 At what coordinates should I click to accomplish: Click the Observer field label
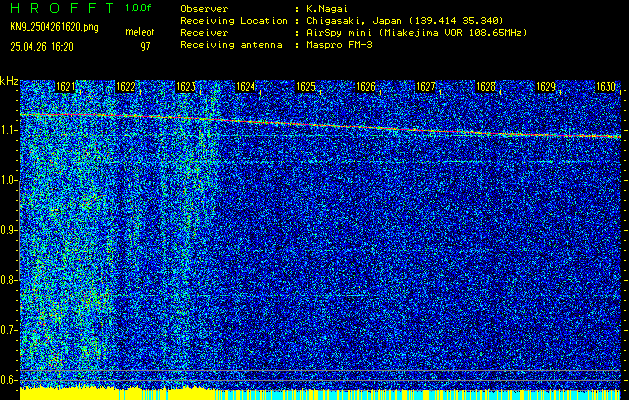tap(204, 9)
